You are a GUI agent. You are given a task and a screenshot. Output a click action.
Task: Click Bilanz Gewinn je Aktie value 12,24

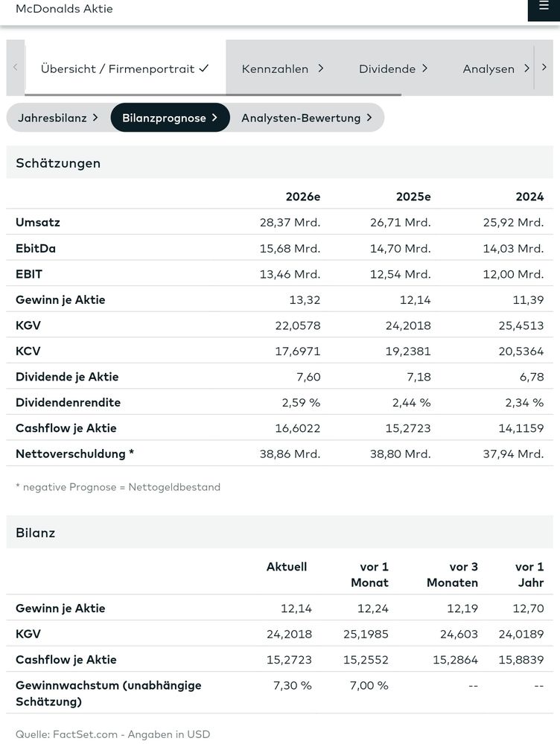(372, 608)
